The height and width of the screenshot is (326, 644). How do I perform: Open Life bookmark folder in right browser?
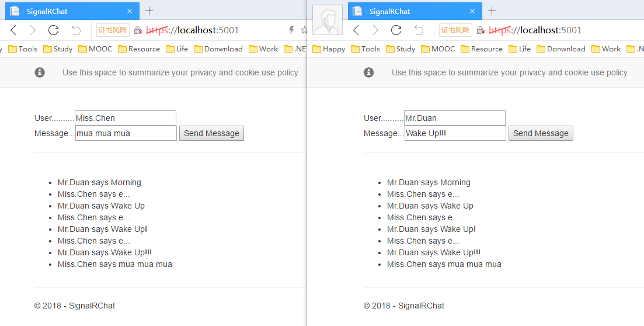[x=520, y=49]
